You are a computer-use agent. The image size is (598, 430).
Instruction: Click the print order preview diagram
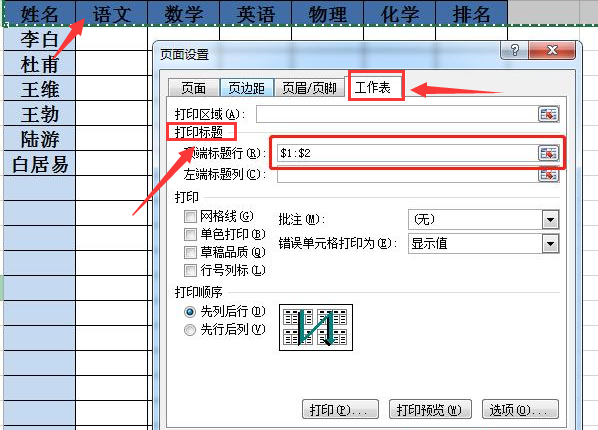(316, 327)
